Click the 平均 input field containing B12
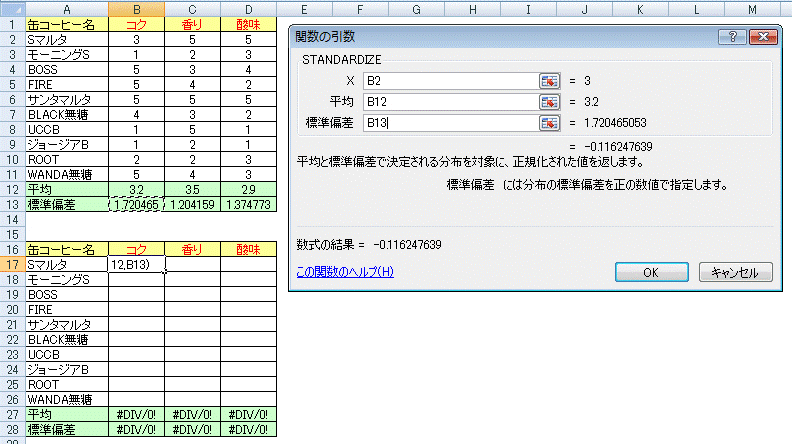The height and width of the screenshot is (444, 792). (450, 101)
